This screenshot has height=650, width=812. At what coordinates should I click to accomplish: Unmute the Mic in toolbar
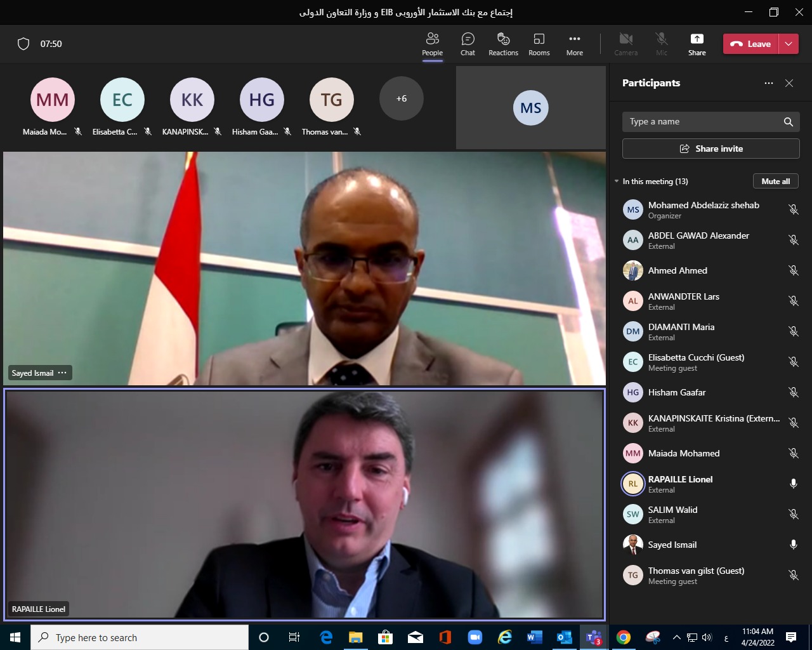pyautogui.click(x=662, y=44)
